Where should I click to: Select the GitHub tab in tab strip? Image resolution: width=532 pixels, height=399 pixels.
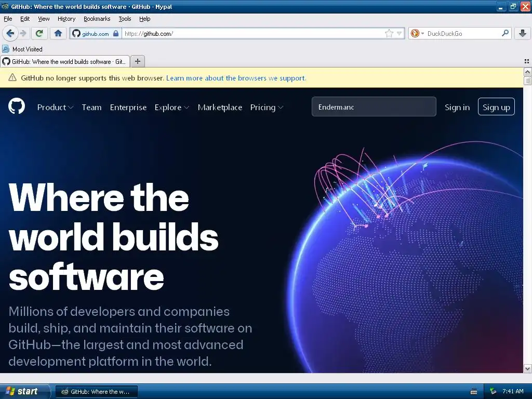point(65,61)
